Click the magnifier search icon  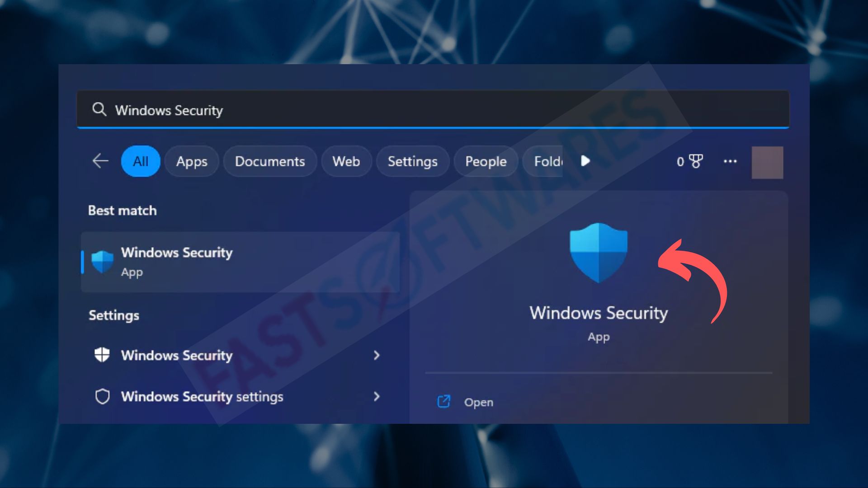(99, 109)
